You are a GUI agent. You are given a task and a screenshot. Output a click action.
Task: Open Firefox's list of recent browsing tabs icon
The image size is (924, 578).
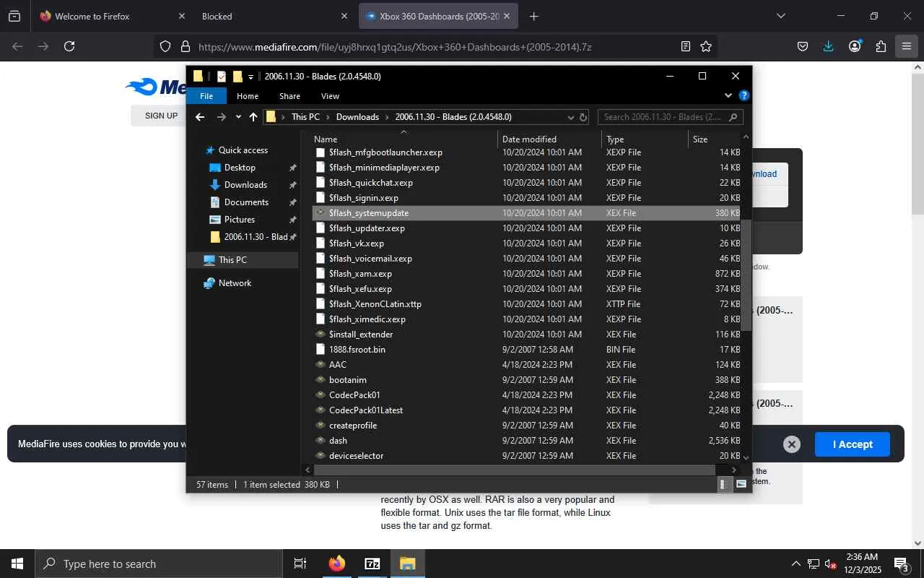[x=14, y=16]
